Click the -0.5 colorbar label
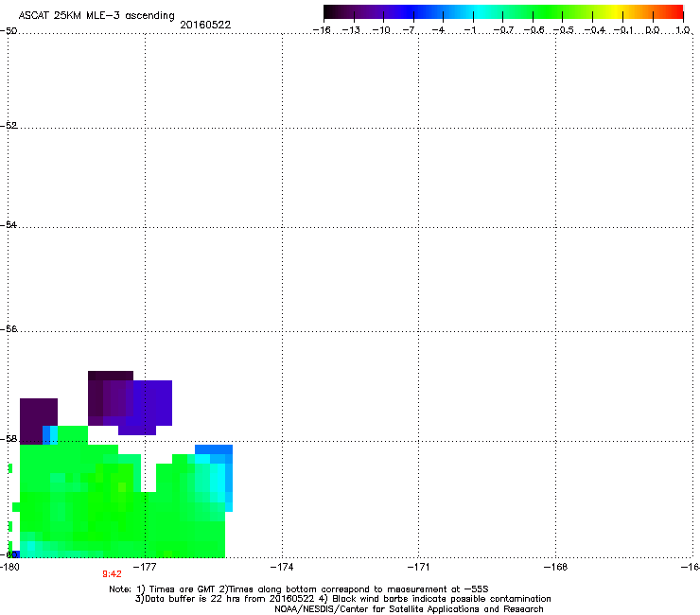Image resolution: width=700 pixels, height=615 pixels. pyautogui.click(x=564, y=30)
